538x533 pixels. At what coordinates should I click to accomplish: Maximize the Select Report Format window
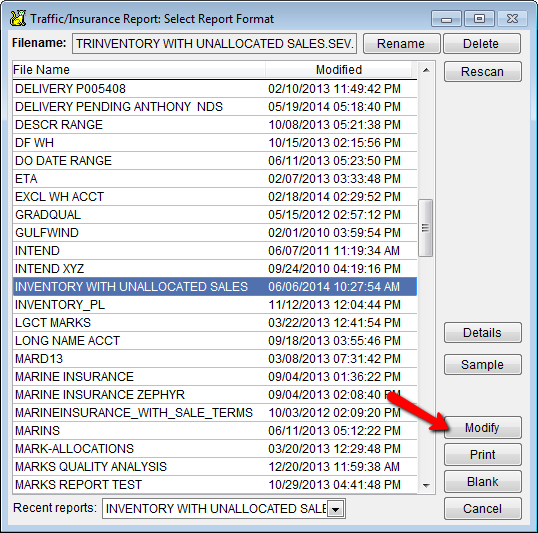tap(479, 19)
